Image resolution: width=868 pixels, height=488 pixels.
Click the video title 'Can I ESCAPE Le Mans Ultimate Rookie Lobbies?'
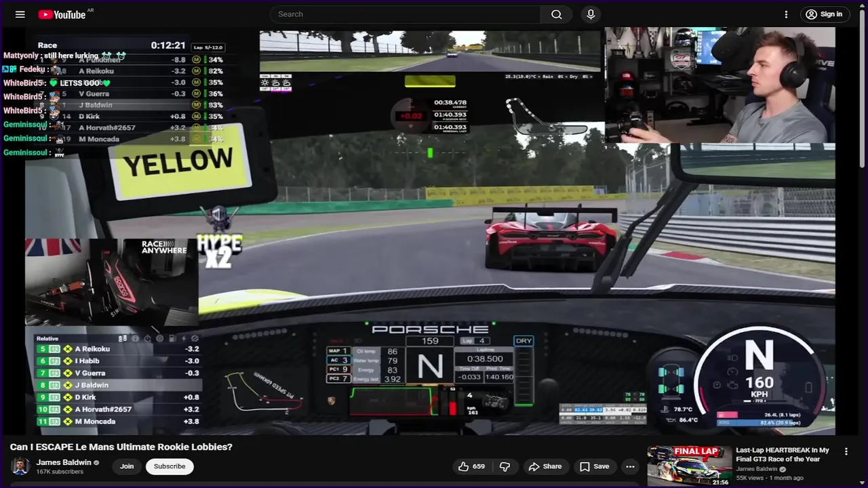[x=121, y=447]
